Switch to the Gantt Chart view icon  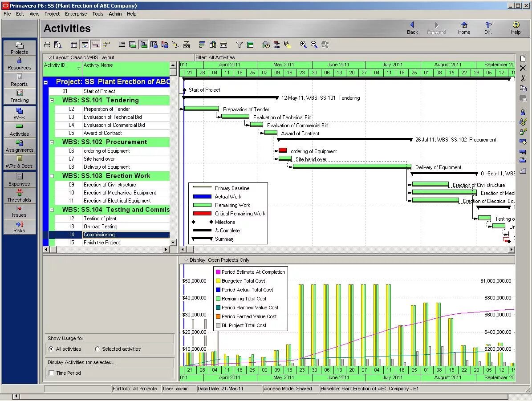85,45
